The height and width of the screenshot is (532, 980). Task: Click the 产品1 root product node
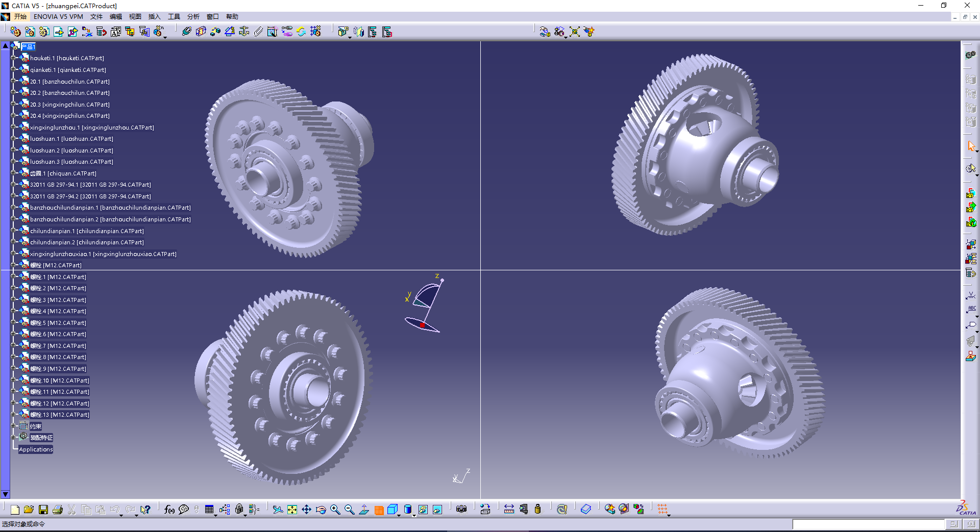pos(28,47)
